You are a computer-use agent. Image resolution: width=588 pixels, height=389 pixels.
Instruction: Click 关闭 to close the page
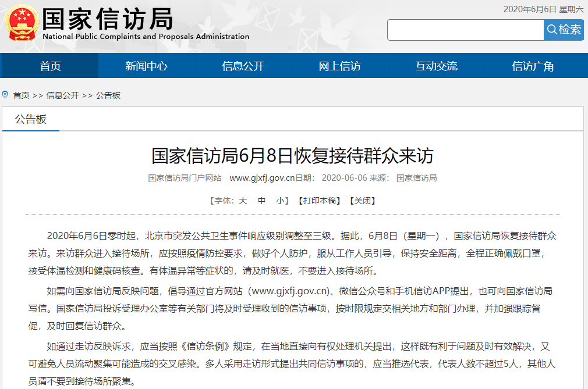point(362,201)
